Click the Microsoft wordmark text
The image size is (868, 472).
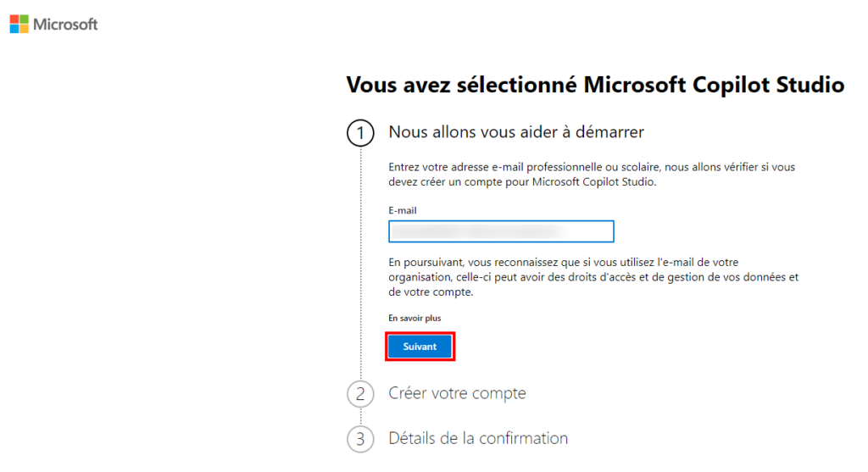click(65, 25)
